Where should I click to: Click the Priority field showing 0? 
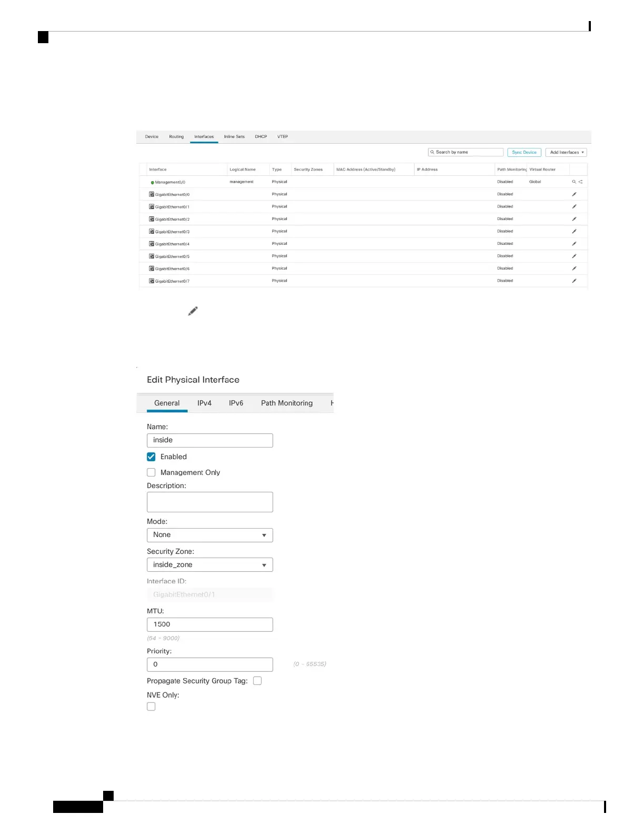(210, 664)
